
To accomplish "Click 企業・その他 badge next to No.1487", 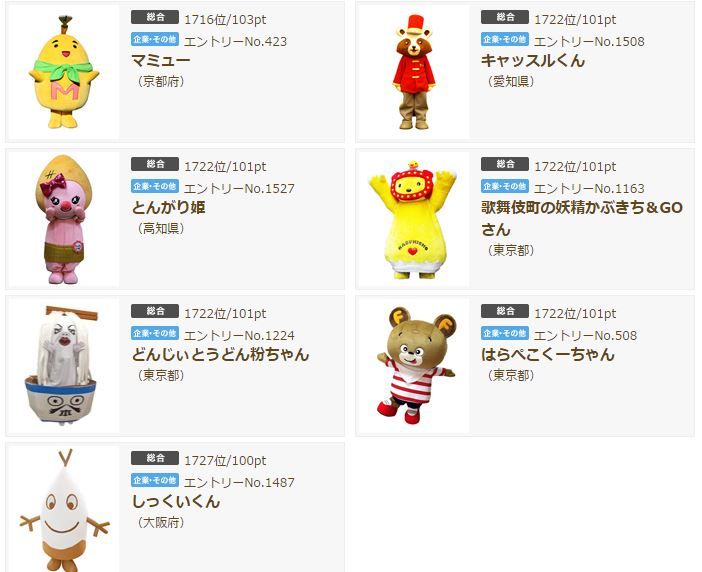I will point(155,480).
